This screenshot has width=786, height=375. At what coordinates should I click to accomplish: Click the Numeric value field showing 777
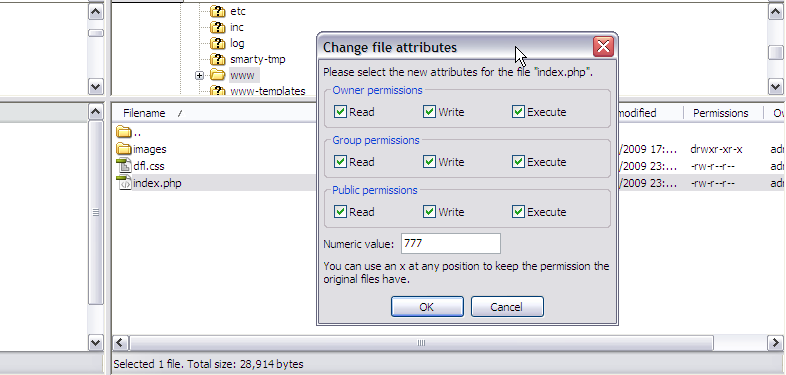point(451,244)
